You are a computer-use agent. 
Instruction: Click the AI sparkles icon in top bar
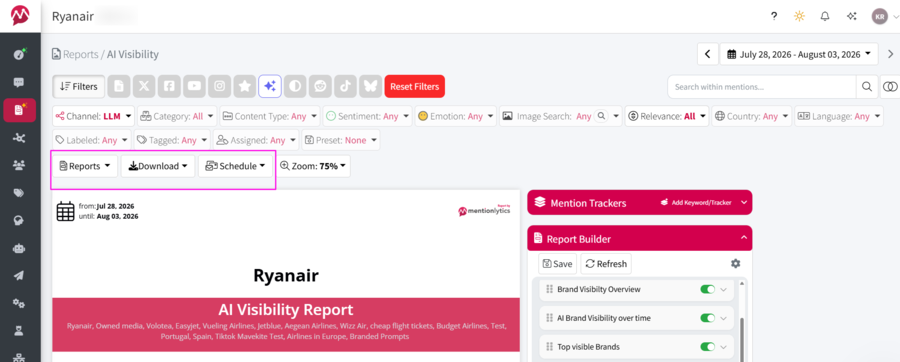point(852,16)
